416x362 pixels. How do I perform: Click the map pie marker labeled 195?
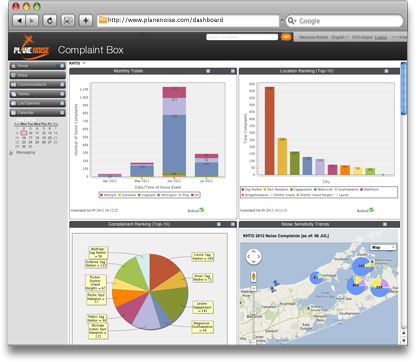362,266
